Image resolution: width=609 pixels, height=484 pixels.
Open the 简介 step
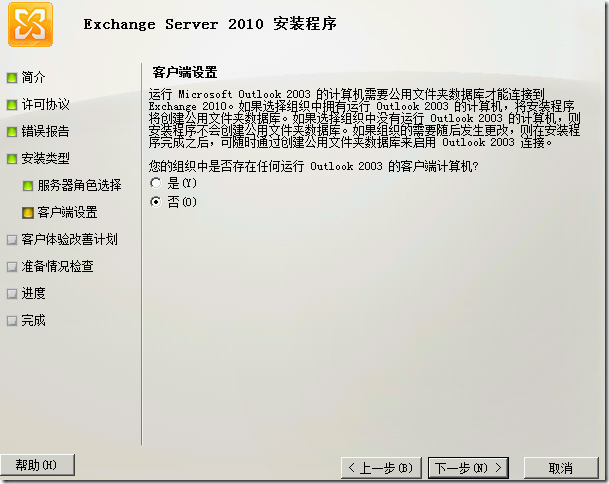click(33, 77)
